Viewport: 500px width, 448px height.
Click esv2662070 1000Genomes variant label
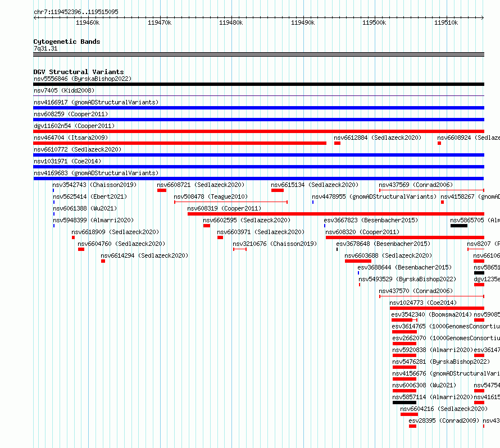[x=446, y=338]
